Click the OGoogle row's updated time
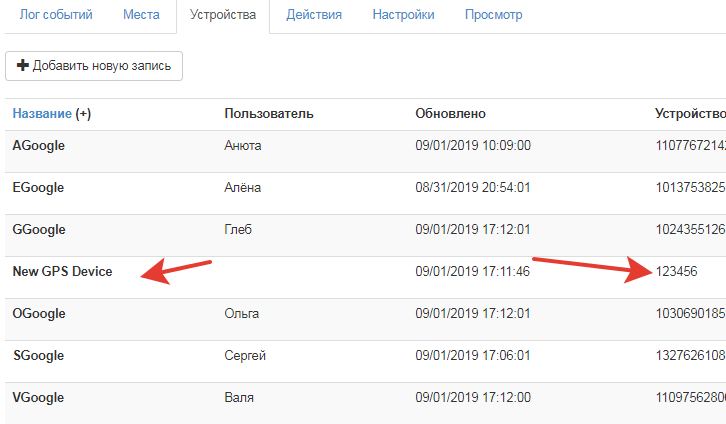The height and width of the screenshot is (424, 726). pyautogui.click(x=473, y=313)
